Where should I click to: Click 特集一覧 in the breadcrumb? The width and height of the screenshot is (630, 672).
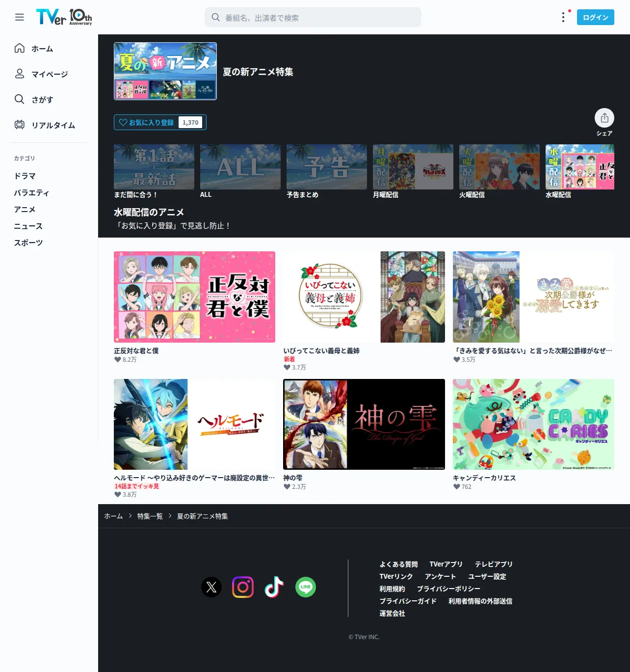coord(150,516)
